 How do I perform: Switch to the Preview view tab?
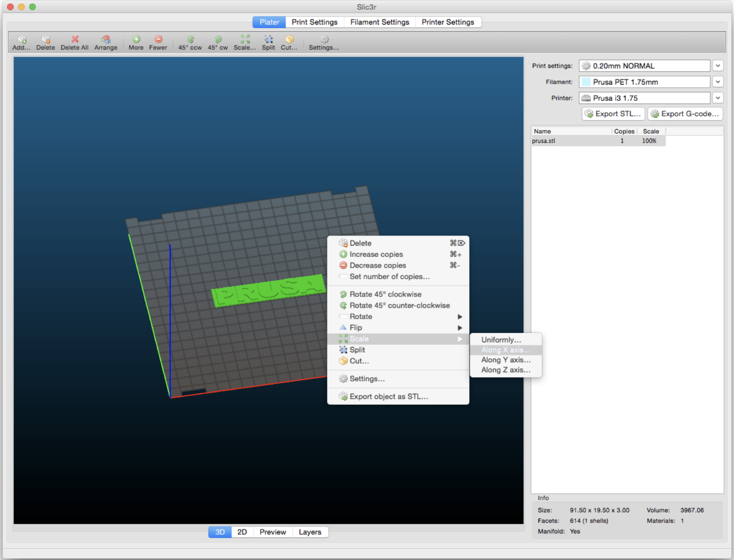pos(273,532)
